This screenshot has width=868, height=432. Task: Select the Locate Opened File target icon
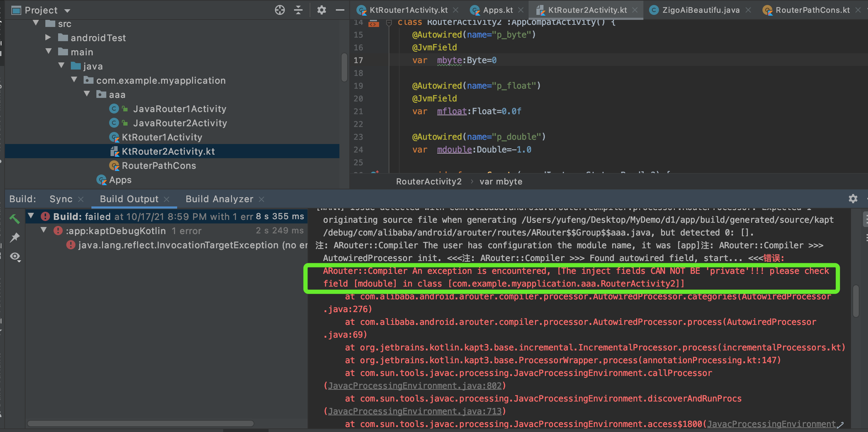tap(280, 10)
